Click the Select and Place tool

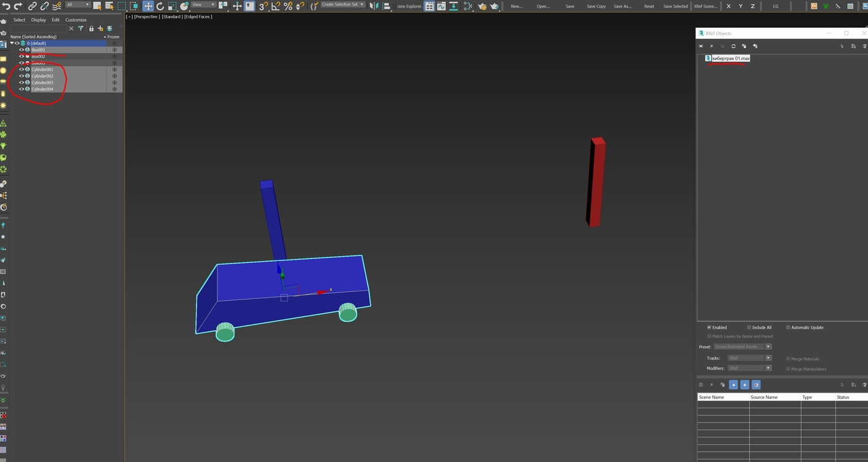point(184,6)
